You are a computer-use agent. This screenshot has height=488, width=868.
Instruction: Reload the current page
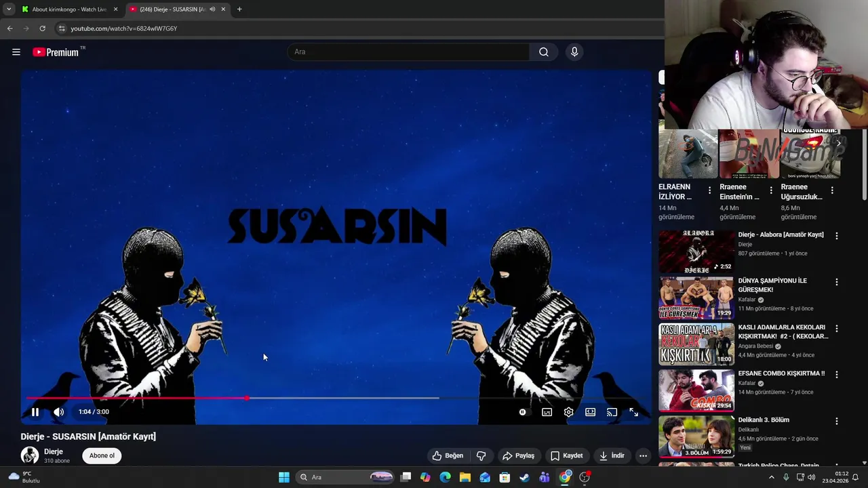pos(42,28)
